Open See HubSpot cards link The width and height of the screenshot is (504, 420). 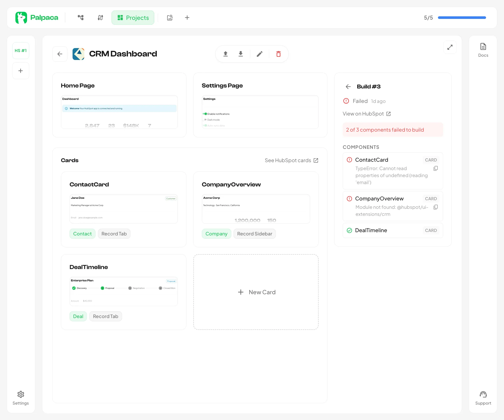coord(291,160)
